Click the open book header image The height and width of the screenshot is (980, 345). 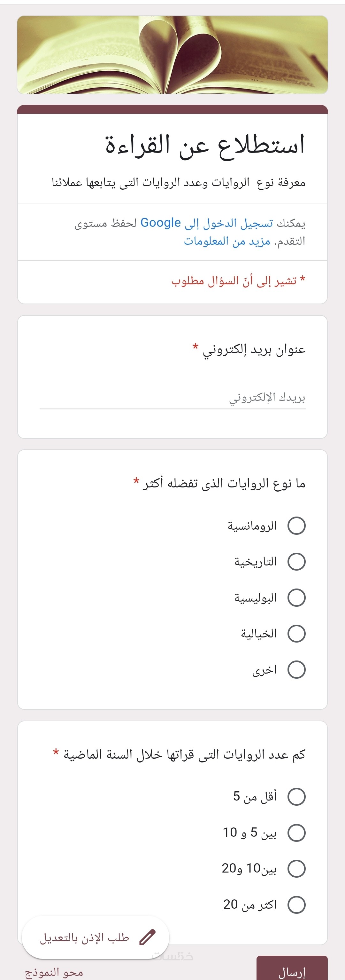pos(172,55)
